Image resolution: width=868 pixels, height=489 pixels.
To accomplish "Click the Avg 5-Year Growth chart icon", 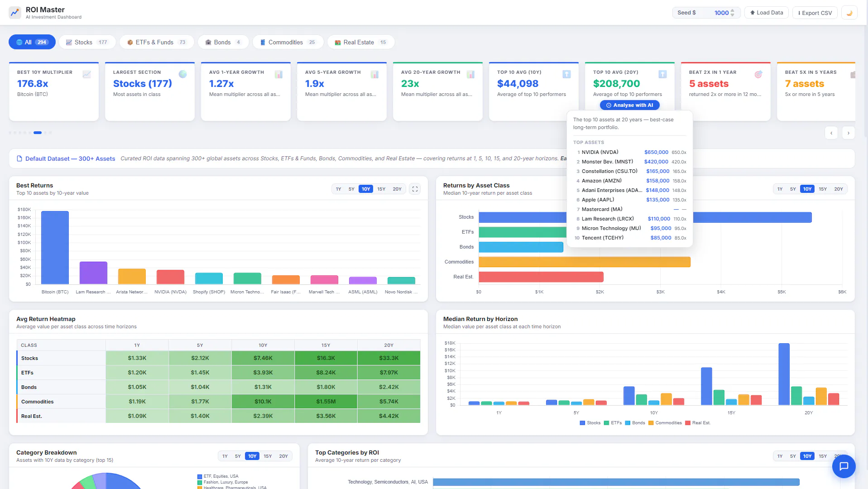I will coord(375,74).
